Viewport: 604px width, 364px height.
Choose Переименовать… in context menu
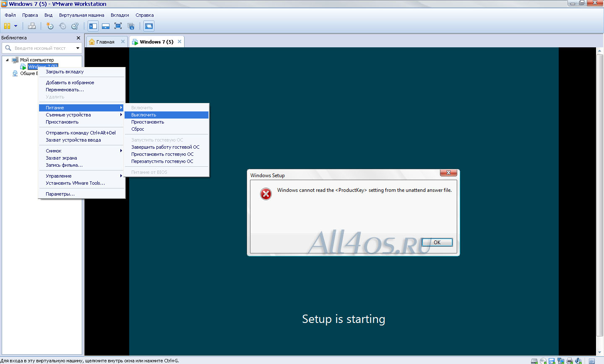coord(82,90)
